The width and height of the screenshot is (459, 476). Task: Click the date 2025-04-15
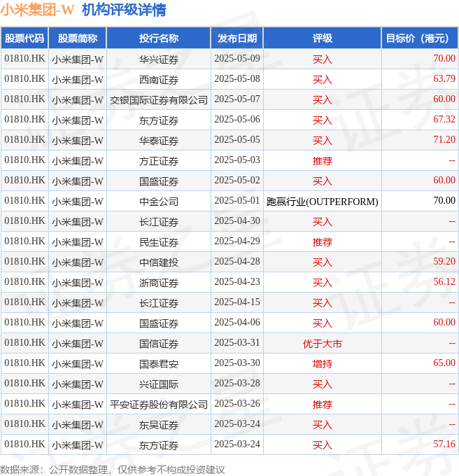point(237,302)
